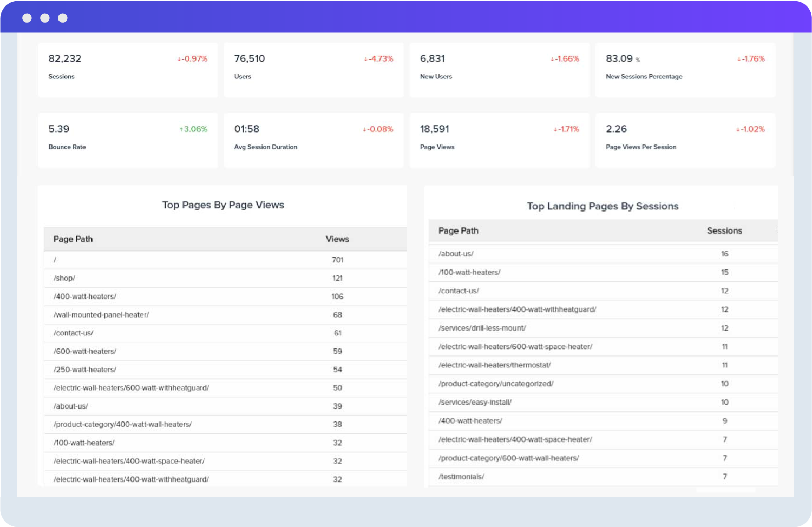Select /product-category/400-watt-wall-heaters/ row
Viewport: 812px width, 527px height.
(x=225, y=425)
